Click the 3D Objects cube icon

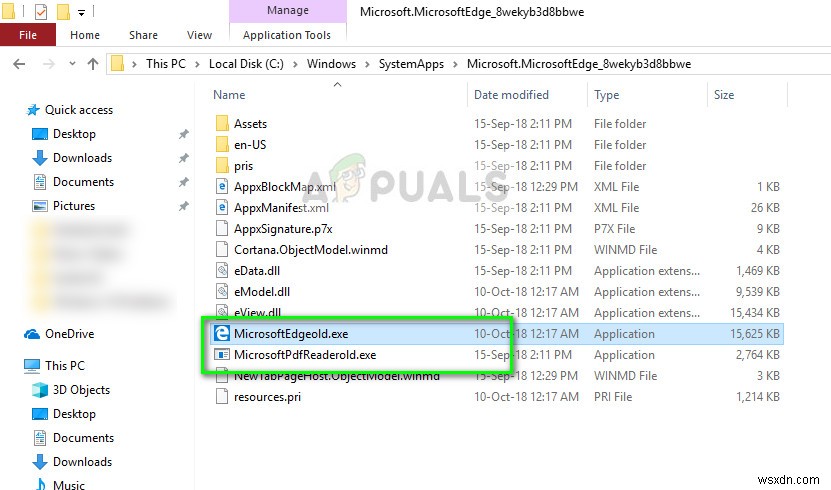pos(40,390)
